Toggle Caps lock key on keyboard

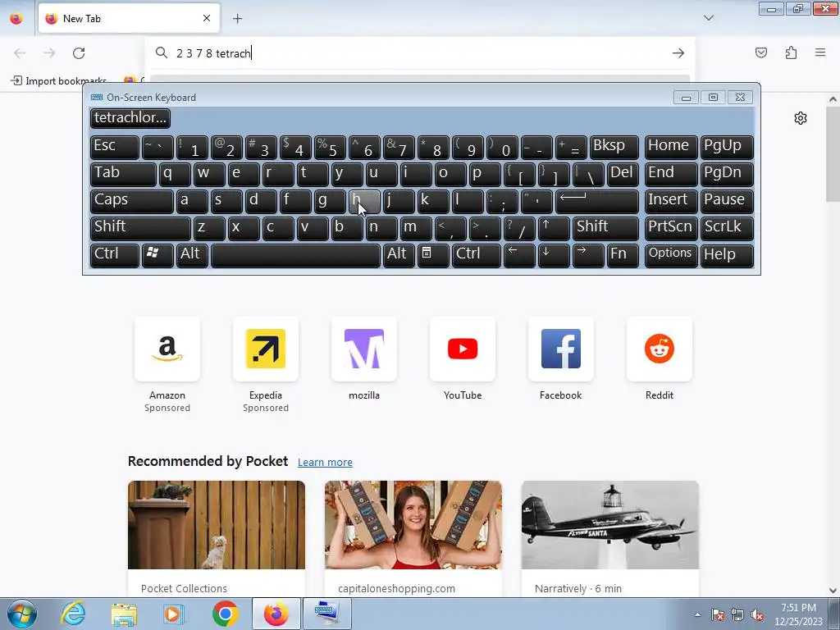131,201
